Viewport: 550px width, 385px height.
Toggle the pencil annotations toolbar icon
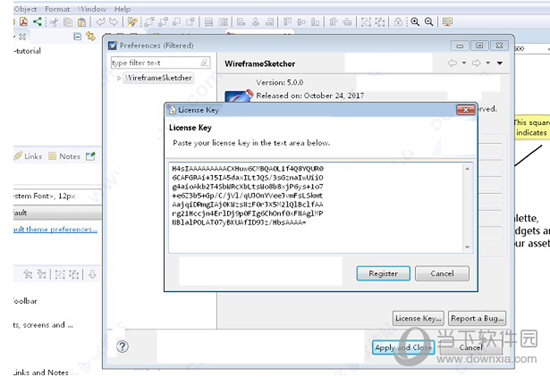click(132, 22)
